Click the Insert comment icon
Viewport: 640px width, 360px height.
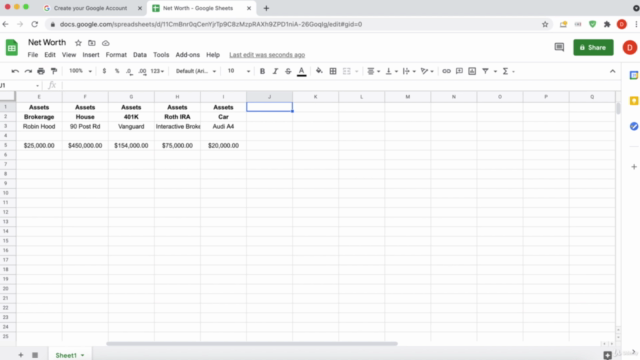459,71
